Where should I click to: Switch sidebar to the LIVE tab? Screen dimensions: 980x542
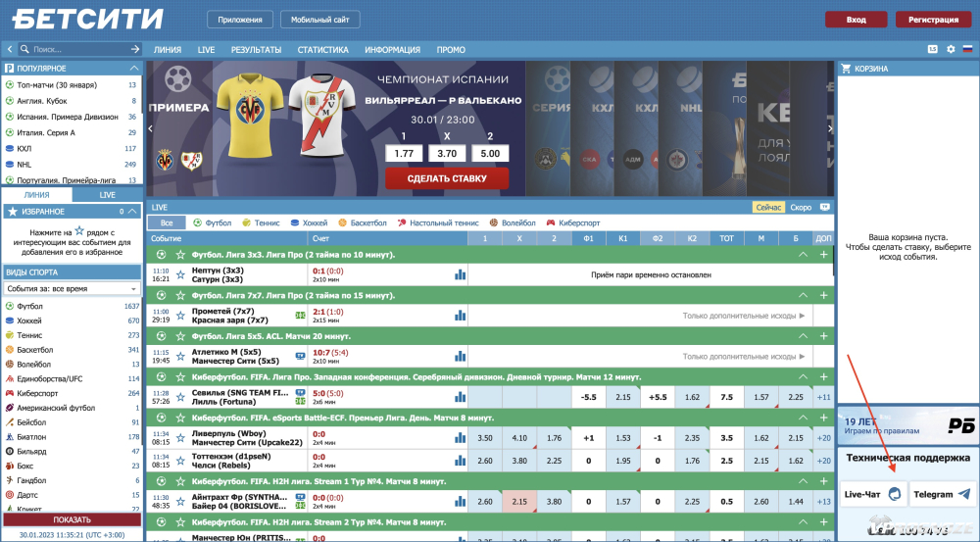(108, 194)
